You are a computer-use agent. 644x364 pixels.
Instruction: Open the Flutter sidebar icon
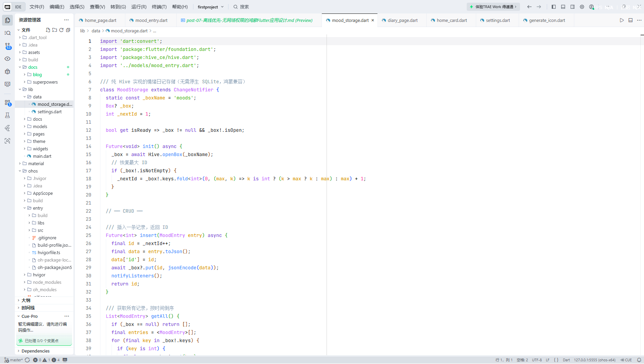tap(7, 128)
